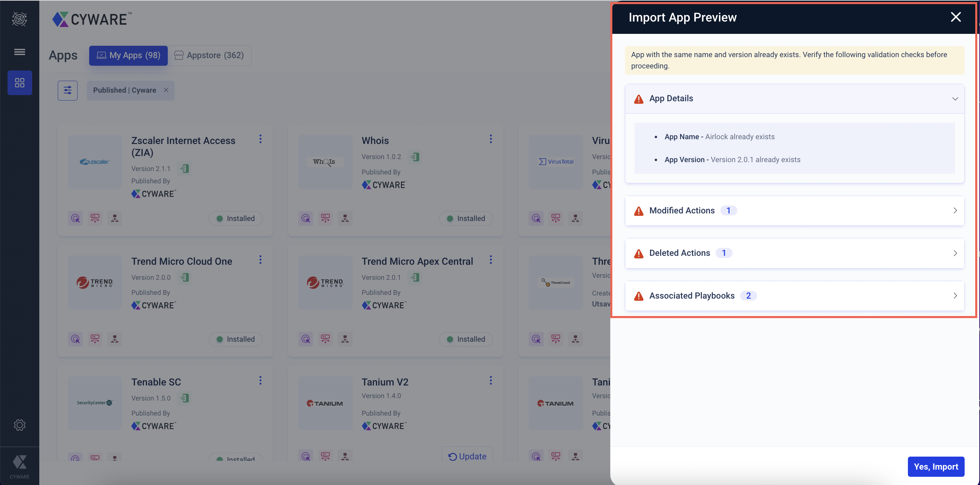This screenshot has width=980, height=485.
Task: Click Update button on Tanium V2
Action: tap(467, 456)
